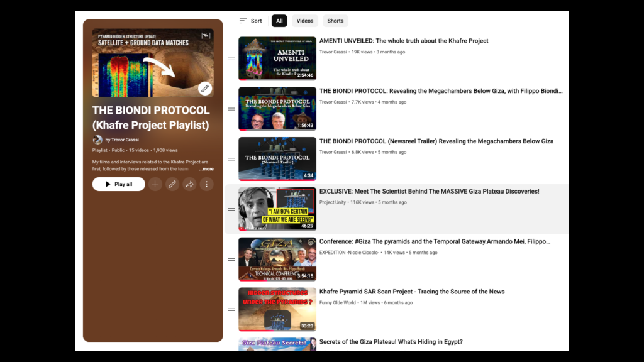Click the edit playlist pencil button
Viewport: 644px width, 362px height.
(x=172, y=184)
